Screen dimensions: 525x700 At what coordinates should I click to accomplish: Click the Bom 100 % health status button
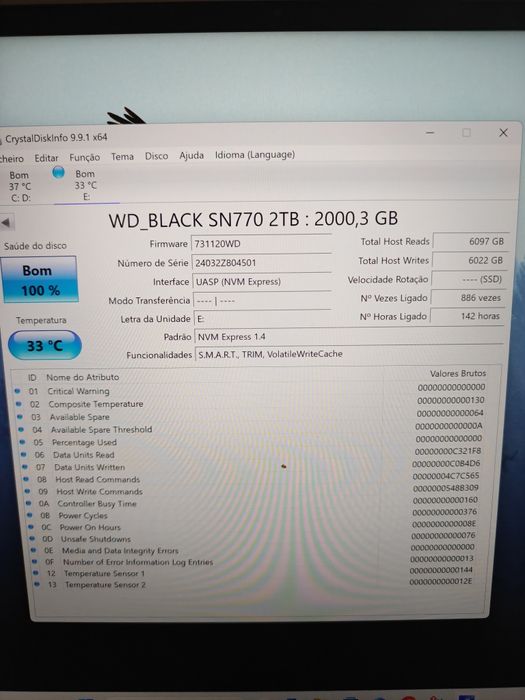pyautogui.click(x=39, y=280)
